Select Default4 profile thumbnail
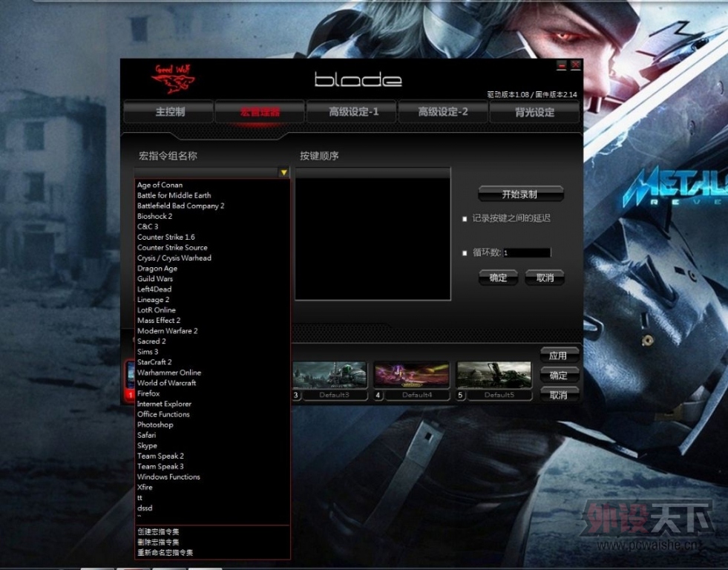This screenshot has width=728, height=570. coord(412,375)
